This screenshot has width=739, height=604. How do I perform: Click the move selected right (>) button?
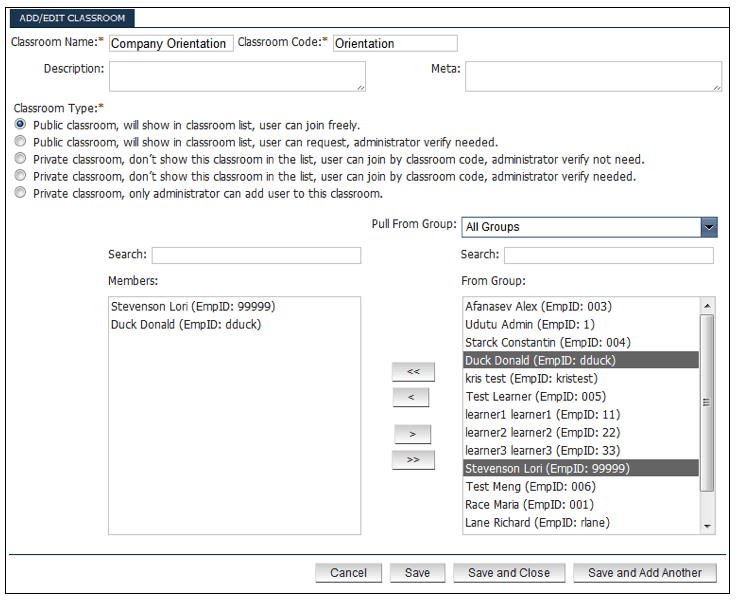click(413, 434)
